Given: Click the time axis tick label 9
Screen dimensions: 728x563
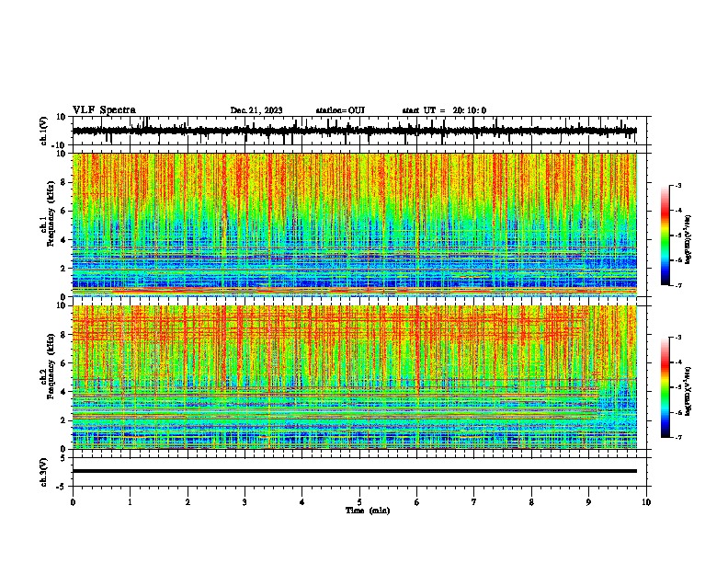Looking at the screenshot, I should click(x=588, y=502).
